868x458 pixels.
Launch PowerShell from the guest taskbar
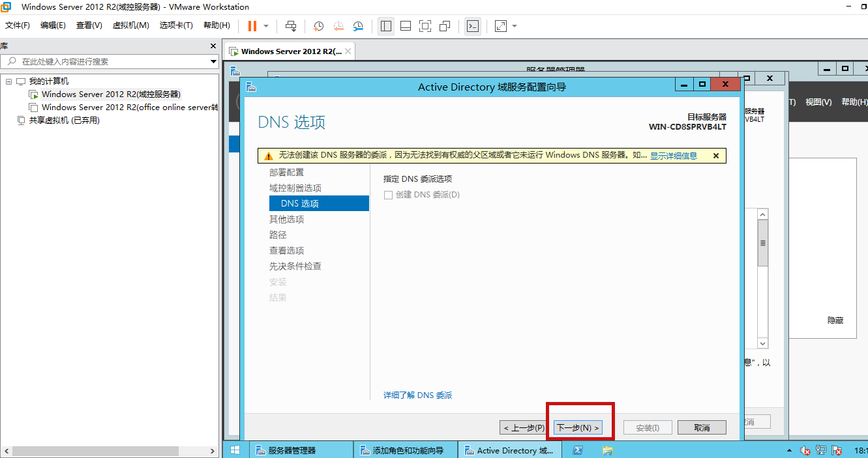coord(578,450)
